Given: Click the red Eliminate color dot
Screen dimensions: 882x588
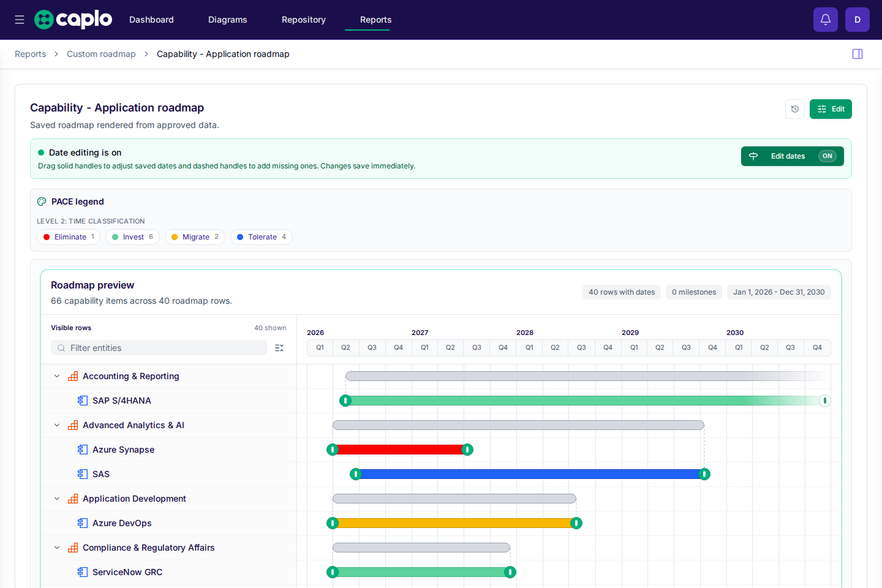Looking at the screenshot, I should (47, 237).
